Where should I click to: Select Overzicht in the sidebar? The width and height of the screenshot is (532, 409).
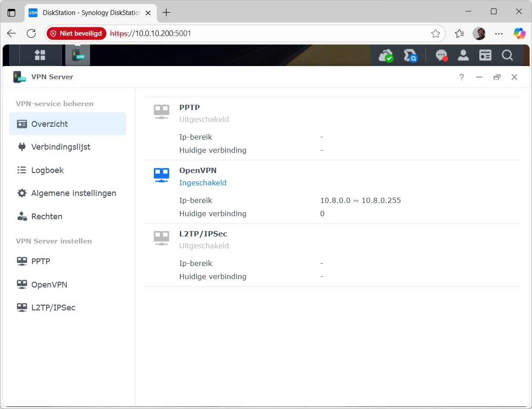[x=67, y=124]
